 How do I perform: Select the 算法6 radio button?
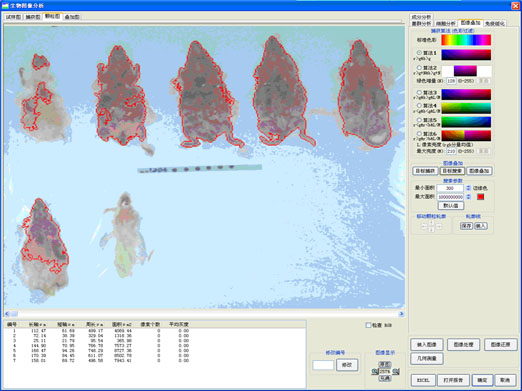[x=419, y=134]
